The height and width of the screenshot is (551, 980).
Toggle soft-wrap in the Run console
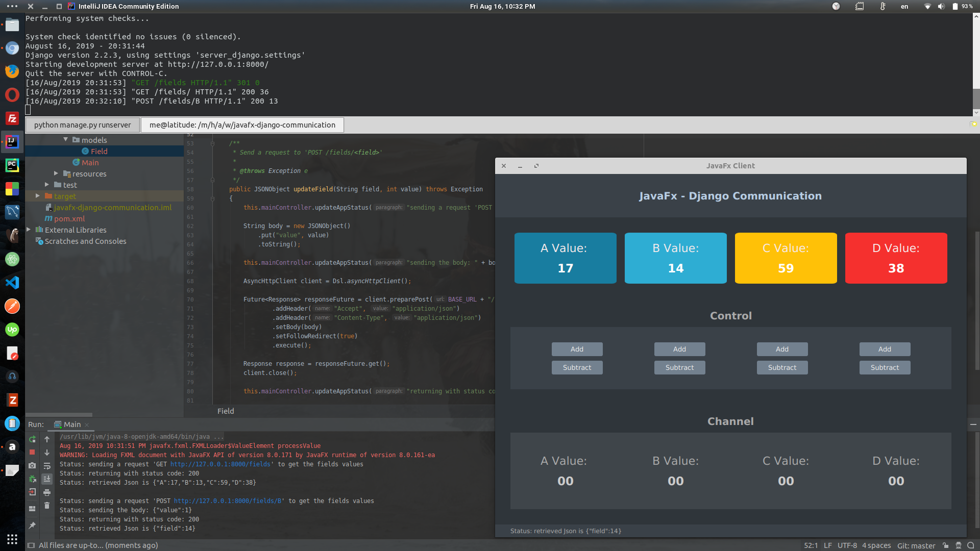coord(47,466)
